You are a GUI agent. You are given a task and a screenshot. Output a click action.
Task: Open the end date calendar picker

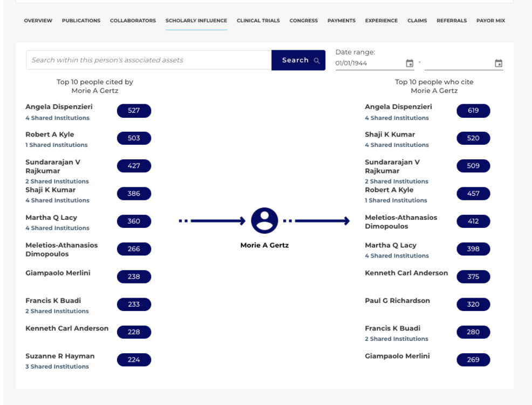click(499, 63)
